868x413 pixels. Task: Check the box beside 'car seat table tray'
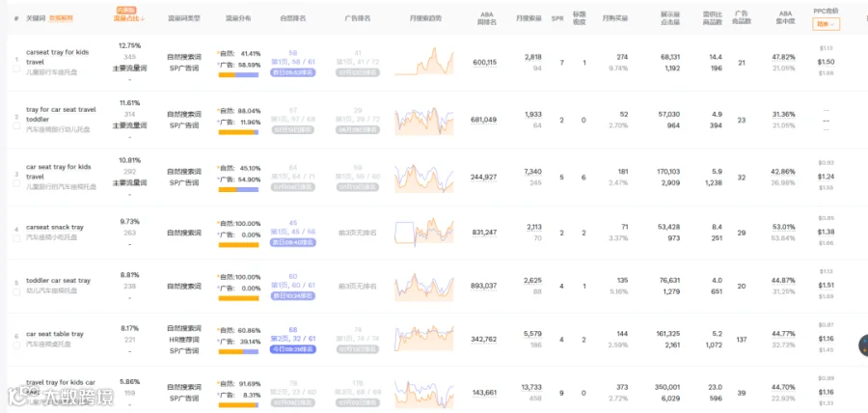(x=16, y=344)
